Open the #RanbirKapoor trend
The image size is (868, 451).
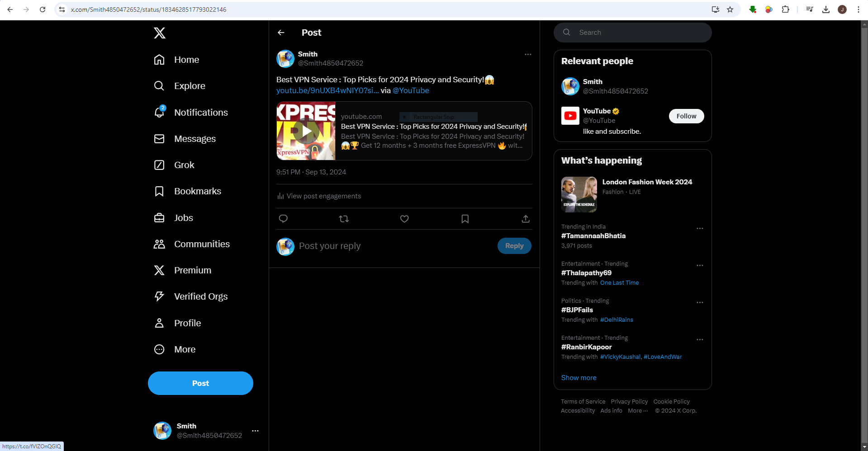coord(586,347)
